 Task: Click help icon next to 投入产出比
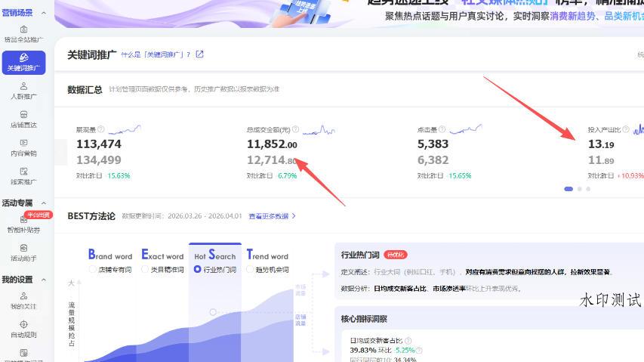(626, 129)
